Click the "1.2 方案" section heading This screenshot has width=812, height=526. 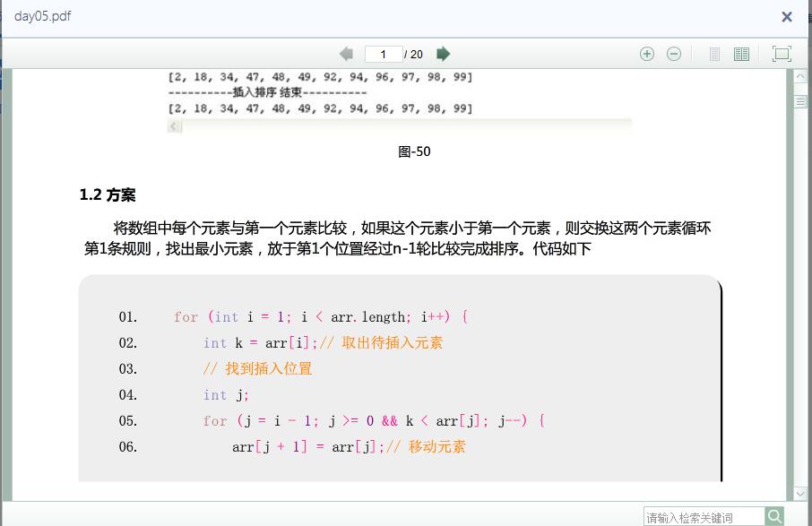click(x=108, y=195)
